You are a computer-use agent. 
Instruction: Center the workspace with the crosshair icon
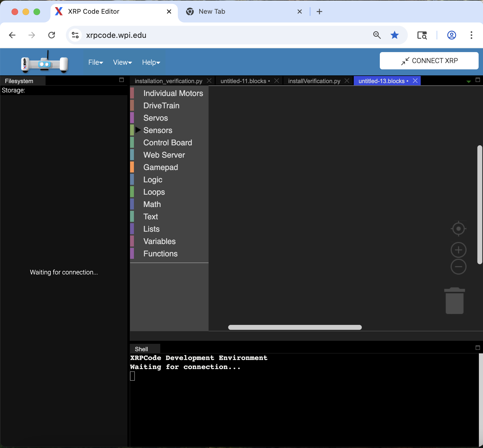459,228
